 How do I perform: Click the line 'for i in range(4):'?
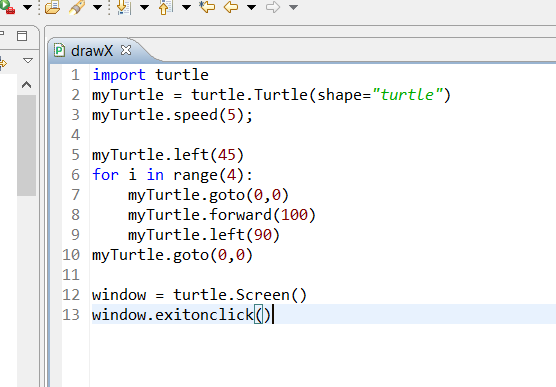pyautogui.click(x=172, y=175)
